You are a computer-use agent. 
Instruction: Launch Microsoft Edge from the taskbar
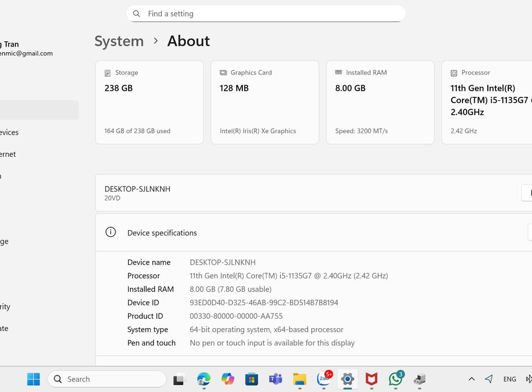tap(203, 379)
